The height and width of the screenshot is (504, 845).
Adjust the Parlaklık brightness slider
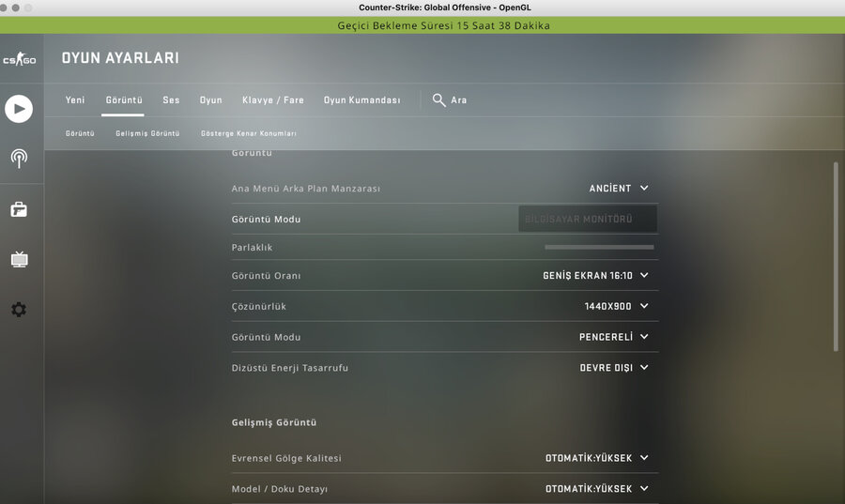[x=599, y=247]
